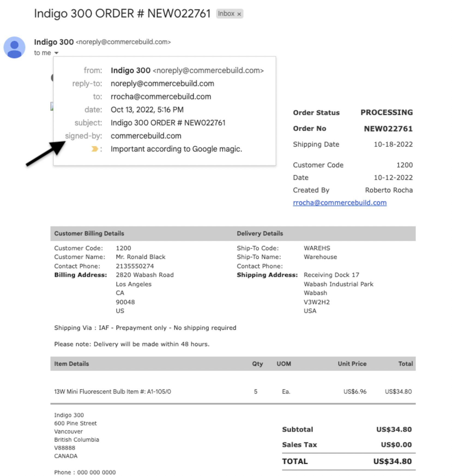This screenshot has width=452, height=476.
Task: Click the Shipping Via IAF line
Action: (145, 328)
